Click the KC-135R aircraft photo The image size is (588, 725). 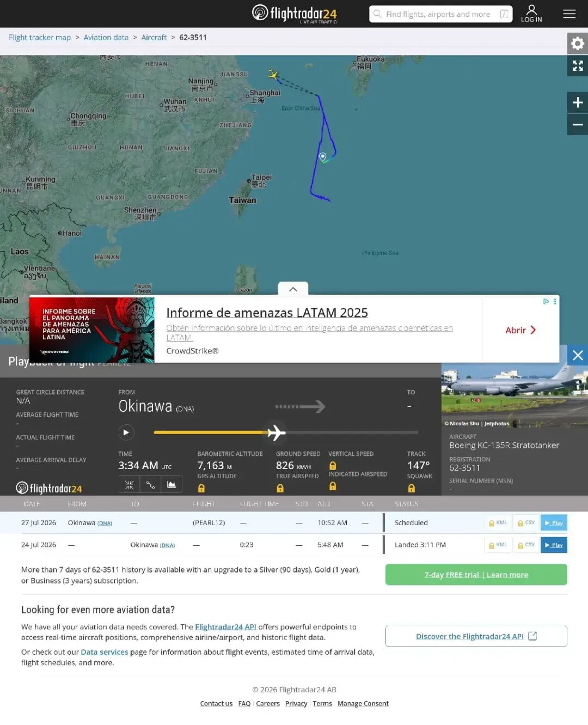tap(514, 396)
